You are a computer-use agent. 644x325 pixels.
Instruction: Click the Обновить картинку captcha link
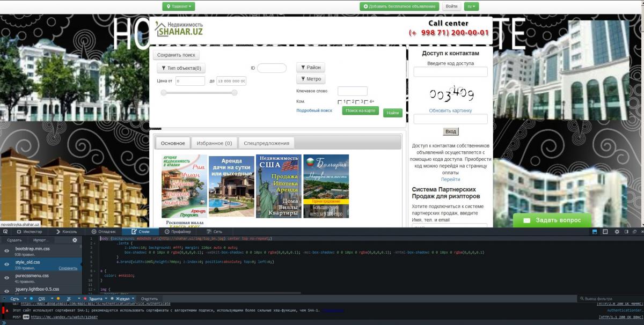pyautogui.click(x=450, y=110)
